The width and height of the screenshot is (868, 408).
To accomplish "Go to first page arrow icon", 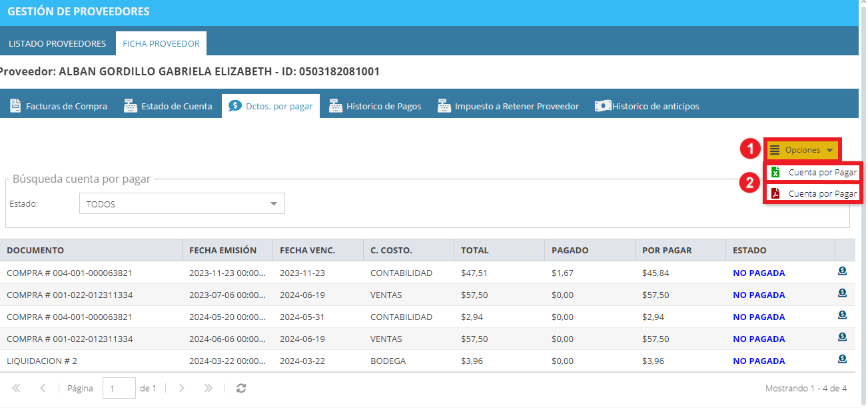I will (x=16, y=388).
